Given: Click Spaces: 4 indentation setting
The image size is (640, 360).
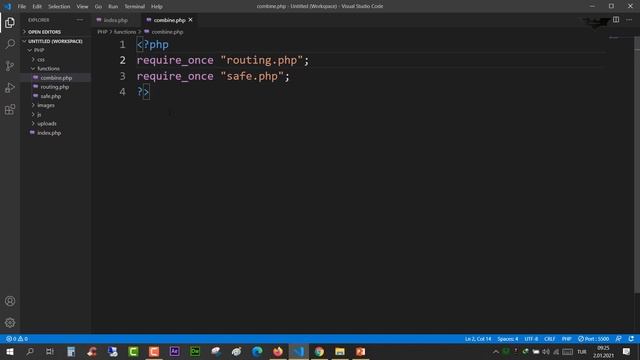Looking at the screenshot, I should click(x=508, y=339).
